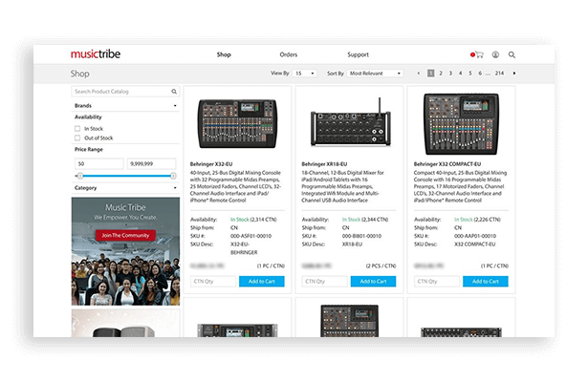Click In Stock (2,344 CTN) availability text
This screenshot has width=588, height=382.
[x=365, y=220]
